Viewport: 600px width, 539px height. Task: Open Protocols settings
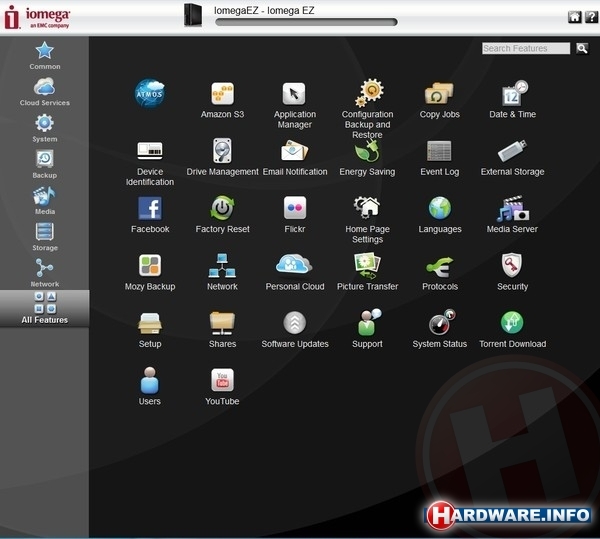point(439,274)
